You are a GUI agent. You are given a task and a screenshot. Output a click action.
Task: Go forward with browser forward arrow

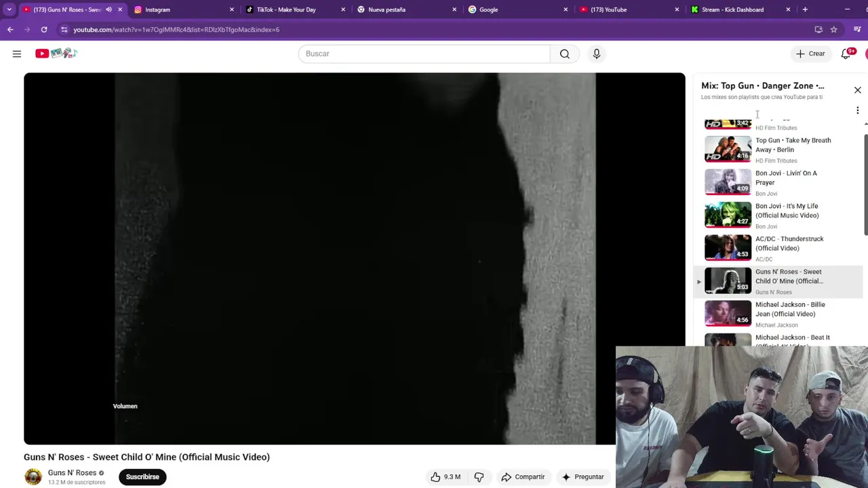[27, 30]
